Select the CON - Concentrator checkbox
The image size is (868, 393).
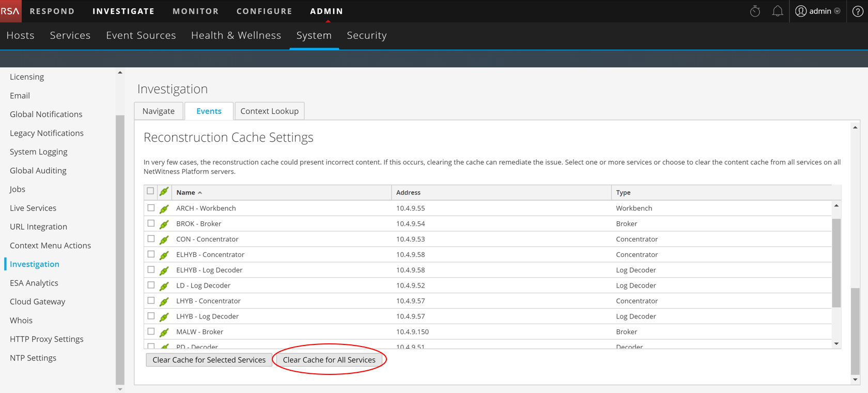151,239
